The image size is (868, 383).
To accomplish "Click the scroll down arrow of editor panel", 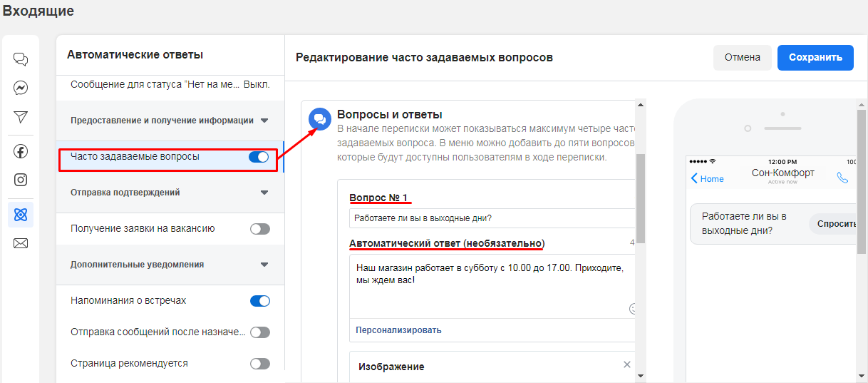I will tap(640, 375).
